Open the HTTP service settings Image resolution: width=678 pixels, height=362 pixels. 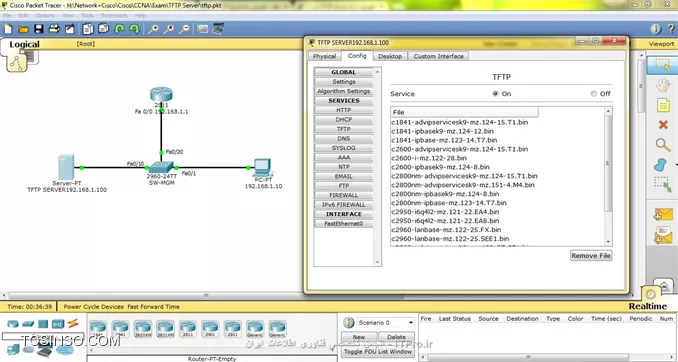coord(344,110)
